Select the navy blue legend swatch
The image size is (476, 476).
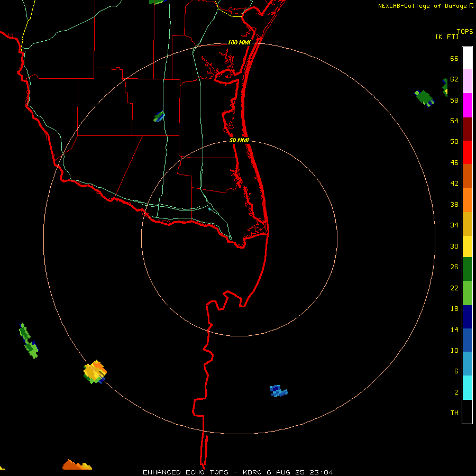click(467, 317)
